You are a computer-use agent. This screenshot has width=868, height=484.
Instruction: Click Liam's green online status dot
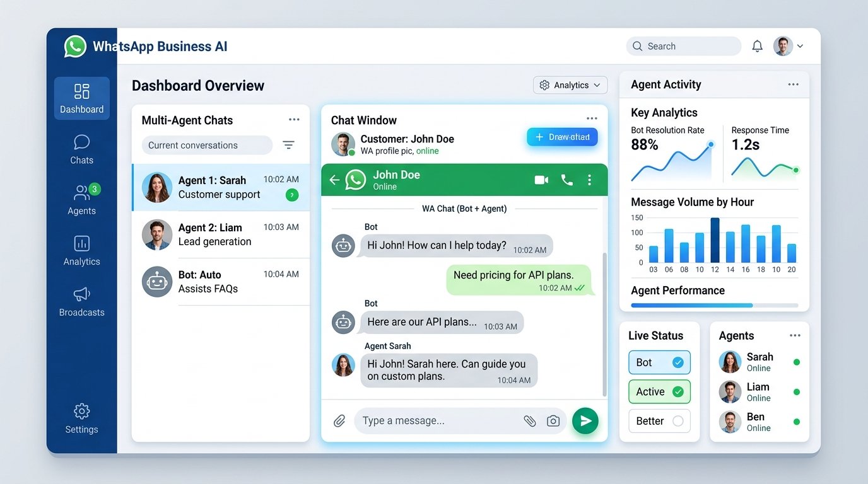[797, 392]
